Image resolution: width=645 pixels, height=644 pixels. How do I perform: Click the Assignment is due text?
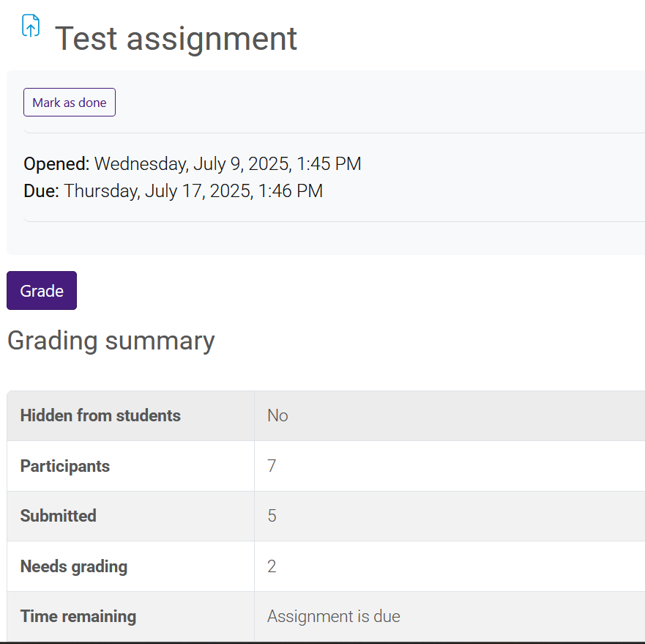[333, 615]
